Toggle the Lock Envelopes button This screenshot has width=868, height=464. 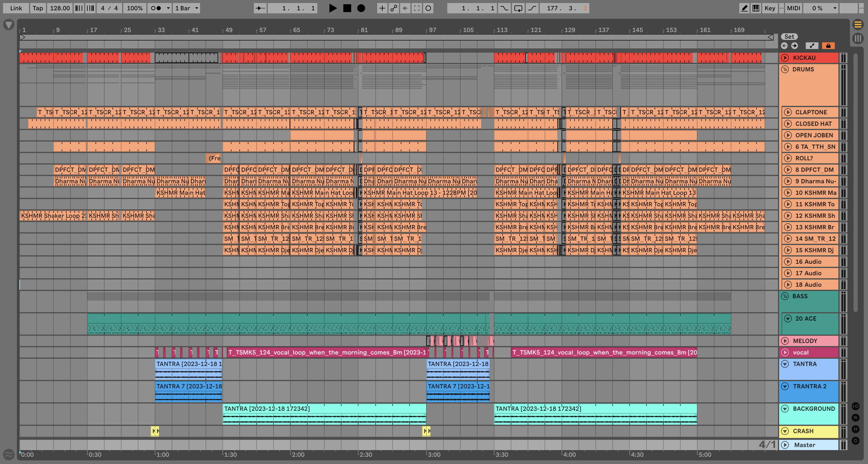pyautogui.click(x=828, y=46)
